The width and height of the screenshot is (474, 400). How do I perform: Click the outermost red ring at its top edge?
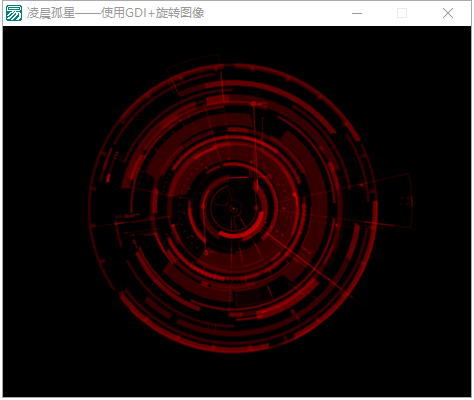click(233, 65)
